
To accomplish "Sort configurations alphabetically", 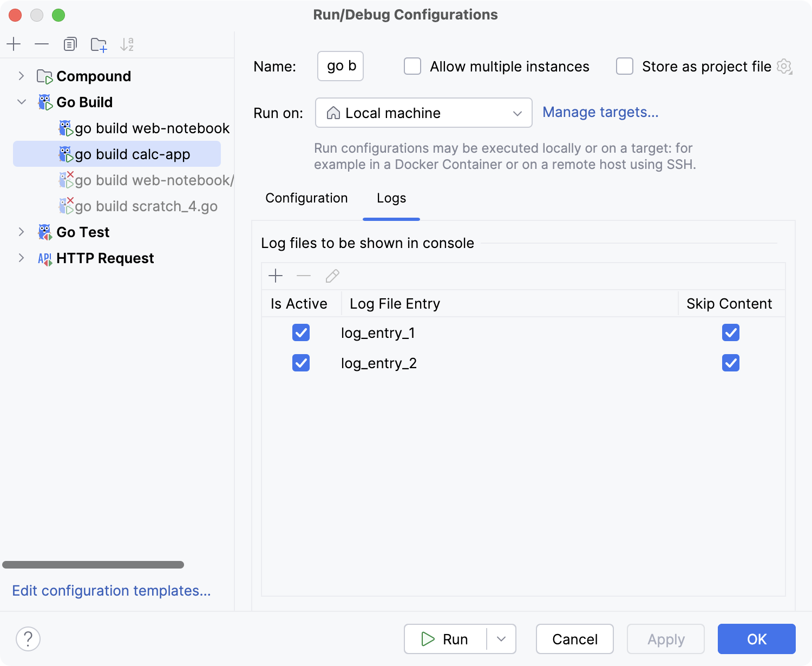I will click(x=127, y=44).
